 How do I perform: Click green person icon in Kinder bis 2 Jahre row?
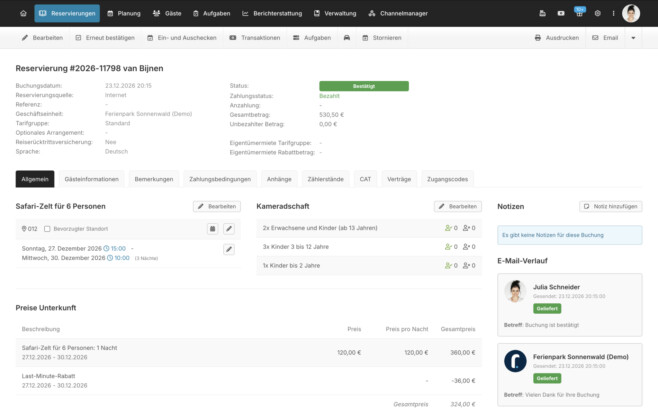pyautogui.click(x=448, y=266)
